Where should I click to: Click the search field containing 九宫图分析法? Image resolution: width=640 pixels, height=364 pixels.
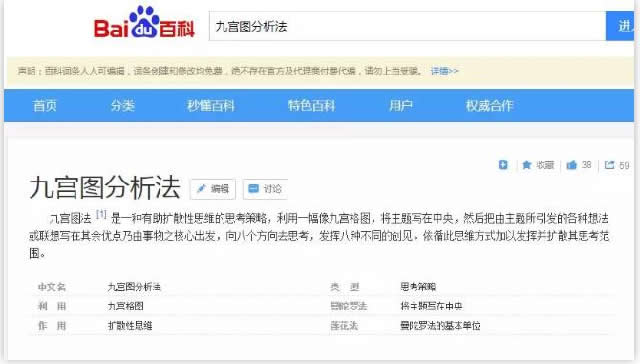[407, 26]
